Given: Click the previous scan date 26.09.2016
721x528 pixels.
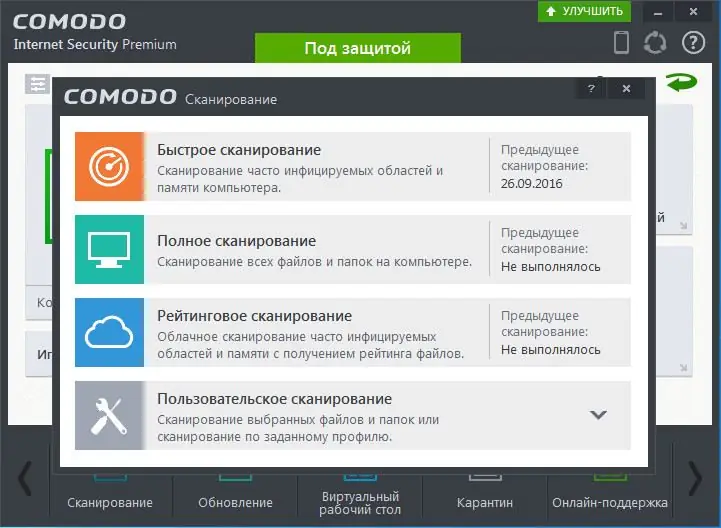Looking at the screenshot, I should coord(532,184).
